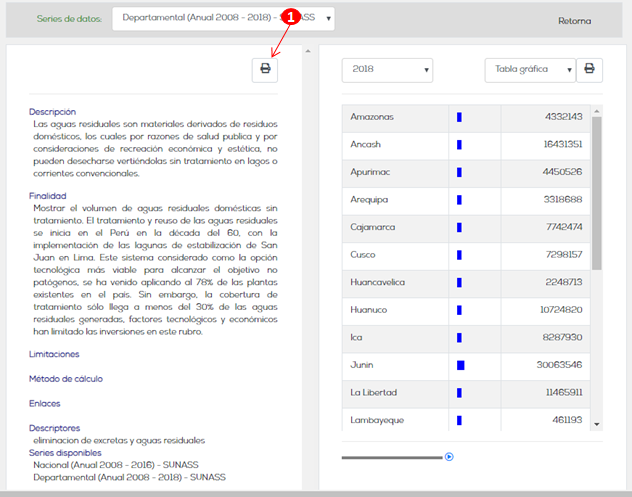The width and height of the screenshot is (632, 497).
Task: Collapse the Descripción section heading
Action: [x=52, y=112]
